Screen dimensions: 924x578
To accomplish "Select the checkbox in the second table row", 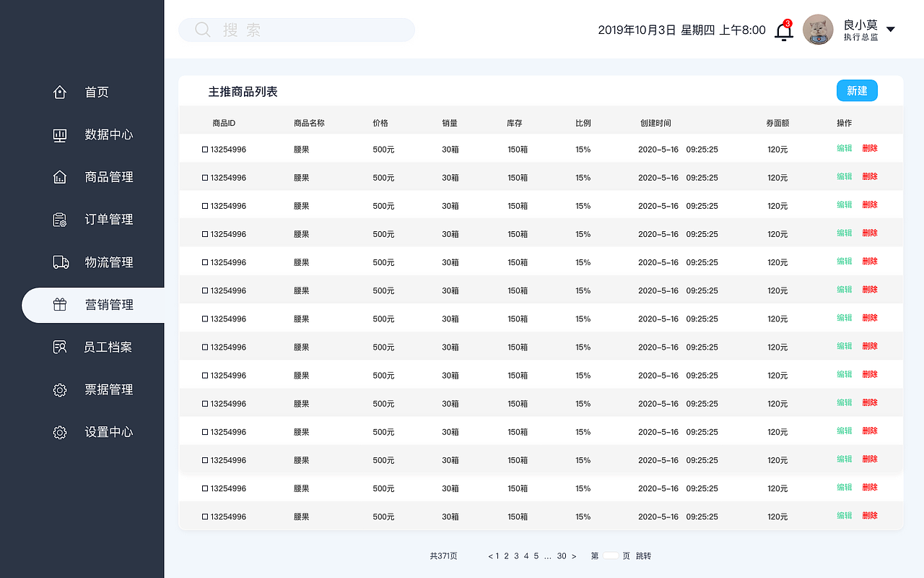I will click(x=205, y=176).
